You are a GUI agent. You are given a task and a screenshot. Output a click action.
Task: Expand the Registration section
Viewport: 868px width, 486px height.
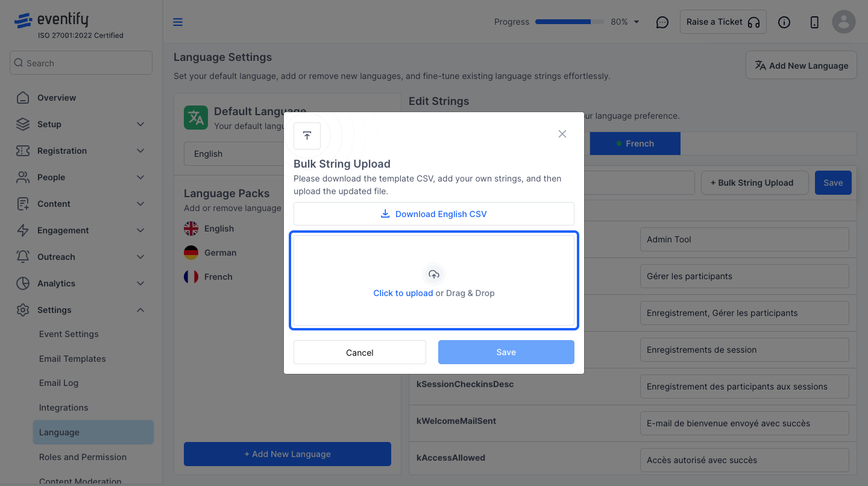pos(81,151)
